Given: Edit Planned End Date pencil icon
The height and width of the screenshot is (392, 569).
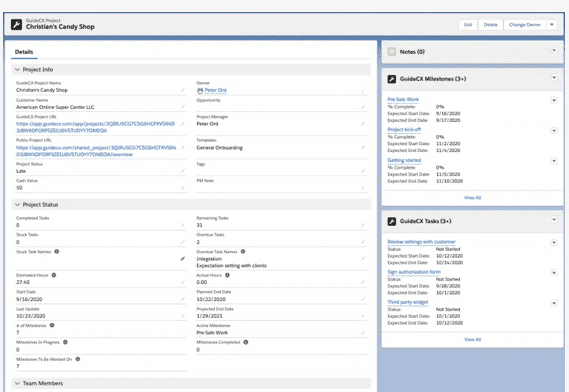Looking at the screenshot, I should [x=363, y=299].
